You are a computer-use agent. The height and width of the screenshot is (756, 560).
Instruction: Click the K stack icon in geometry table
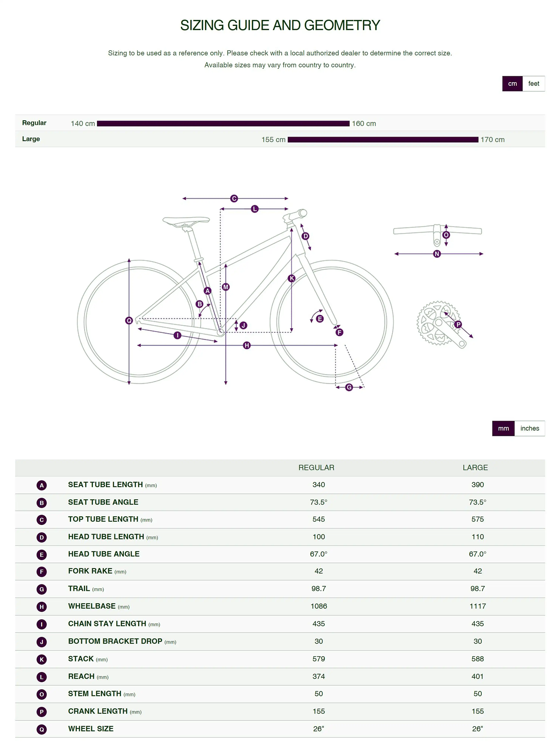tap(42, 659)
